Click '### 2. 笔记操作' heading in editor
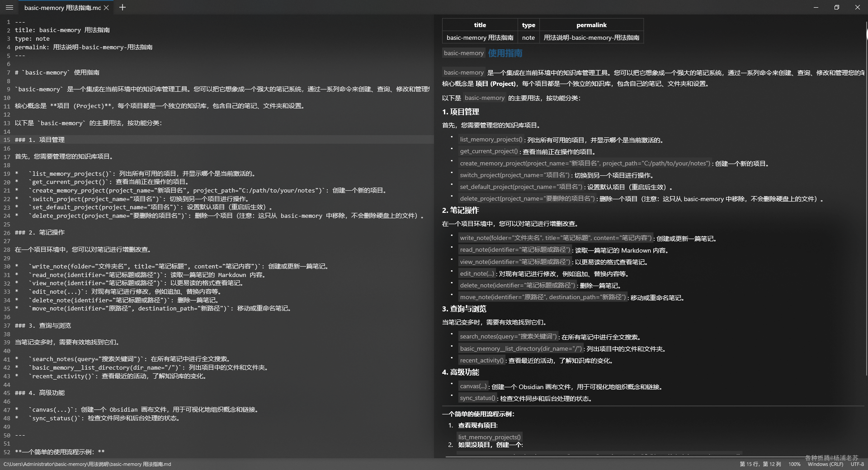 (x=40, y=232)
